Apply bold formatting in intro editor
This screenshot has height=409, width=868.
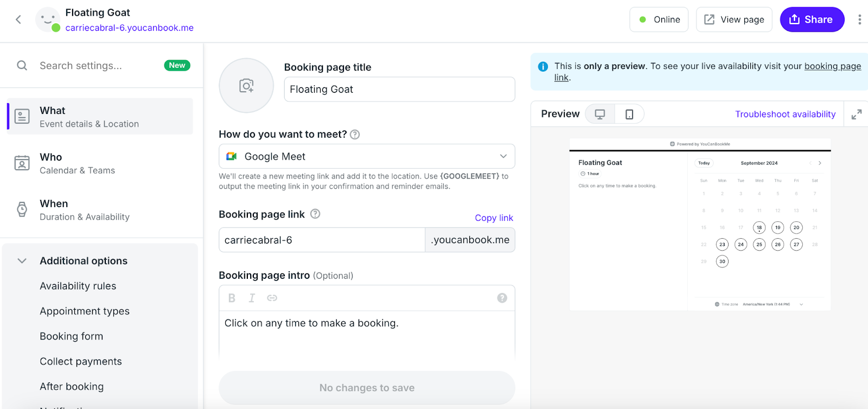(232, 298)
